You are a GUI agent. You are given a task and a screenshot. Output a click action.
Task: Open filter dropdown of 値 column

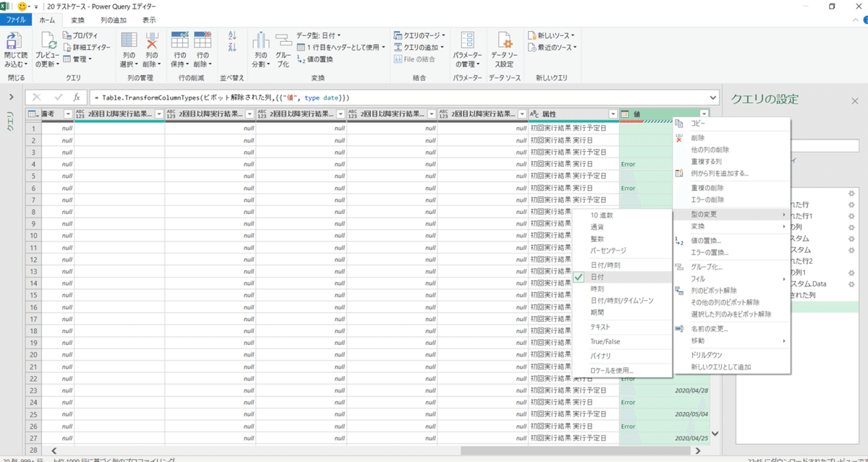(x=703, y=114)
